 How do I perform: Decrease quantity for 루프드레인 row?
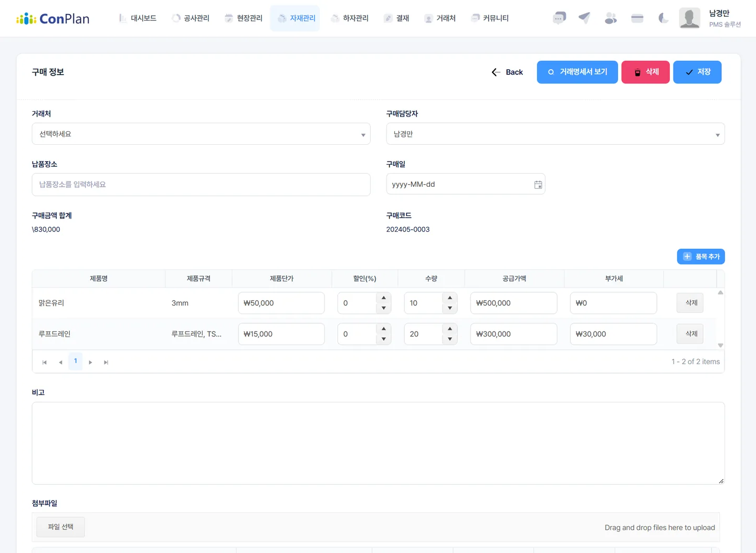[450, 339]
